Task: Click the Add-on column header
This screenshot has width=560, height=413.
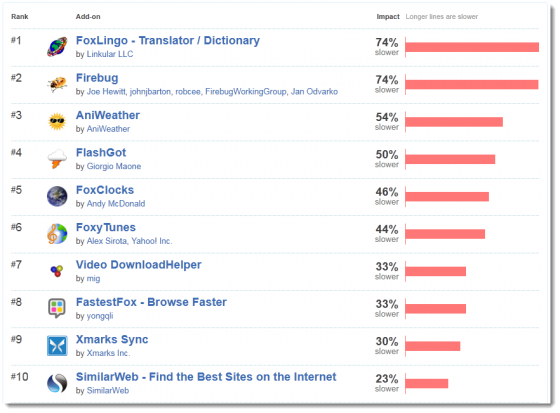Action: pyautogui.click(x=88, y=17)
